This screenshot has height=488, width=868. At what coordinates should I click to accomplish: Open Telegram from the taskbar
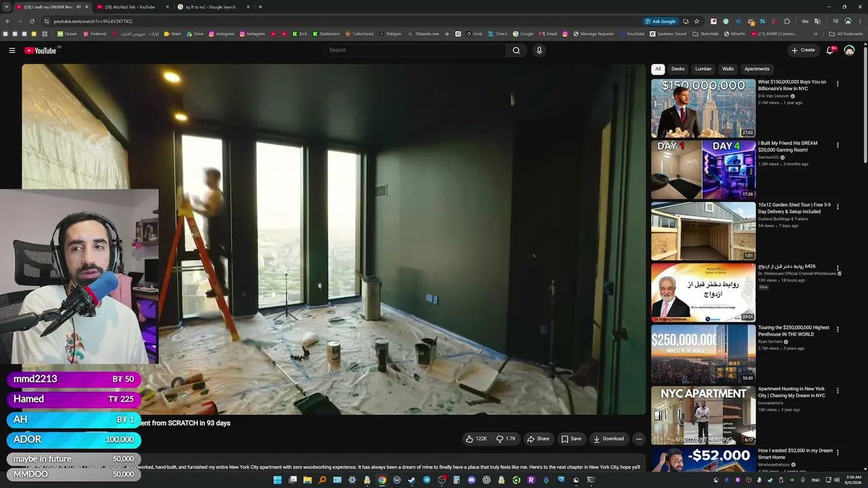click(427, 480)
